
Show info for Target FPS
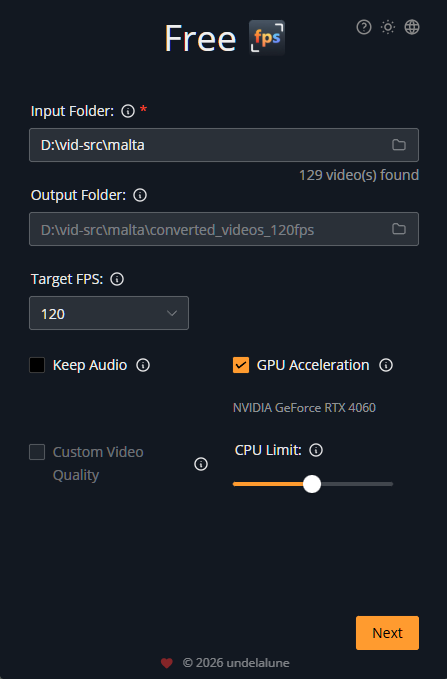tap(117, 279)
